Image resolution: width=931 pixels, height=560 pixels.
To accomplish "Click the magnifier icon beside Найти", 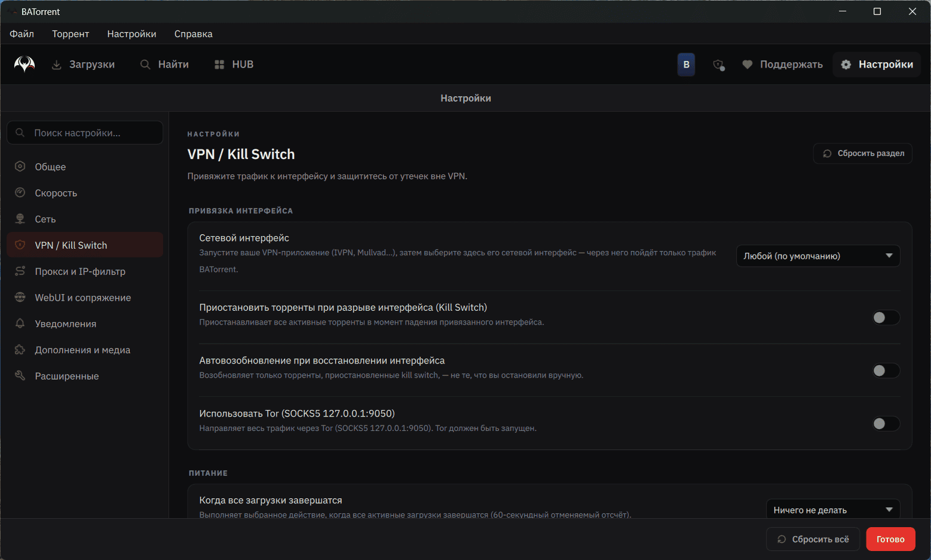I will 145,65.
